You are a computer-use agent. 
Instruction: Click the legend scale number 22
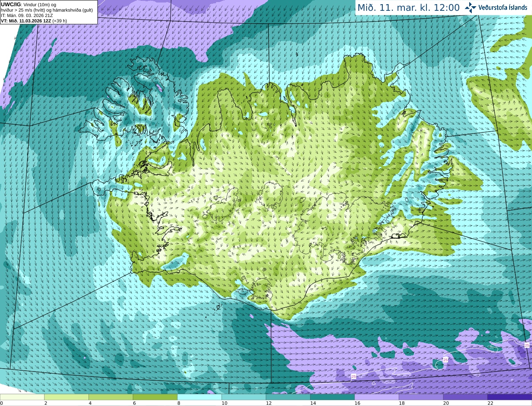pos(490,403)
